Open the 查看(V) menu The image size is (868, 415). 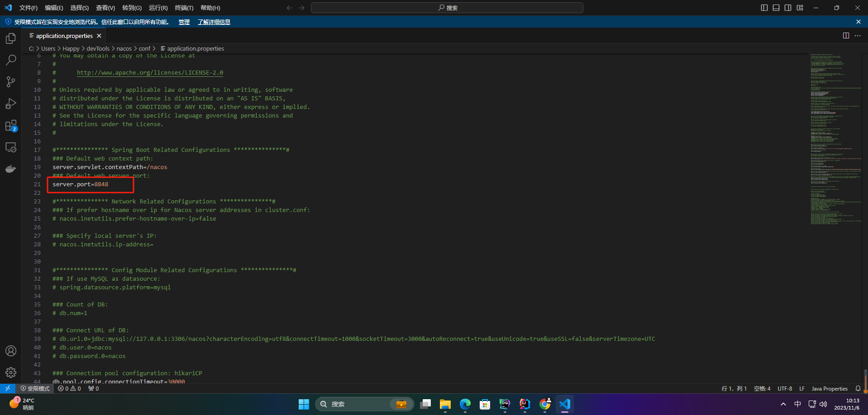pos(105,8)
